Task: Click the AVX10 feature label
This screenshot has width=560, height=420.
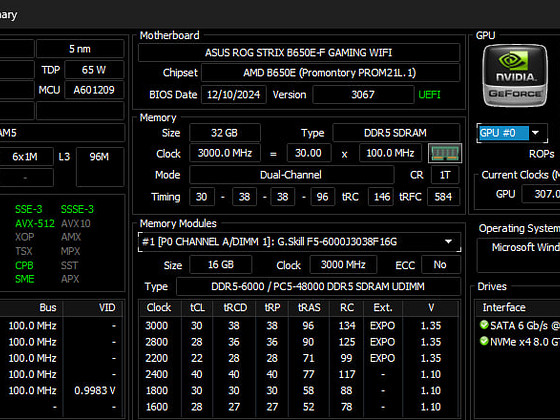Action: pyautogui.click(x=76, y=224)
